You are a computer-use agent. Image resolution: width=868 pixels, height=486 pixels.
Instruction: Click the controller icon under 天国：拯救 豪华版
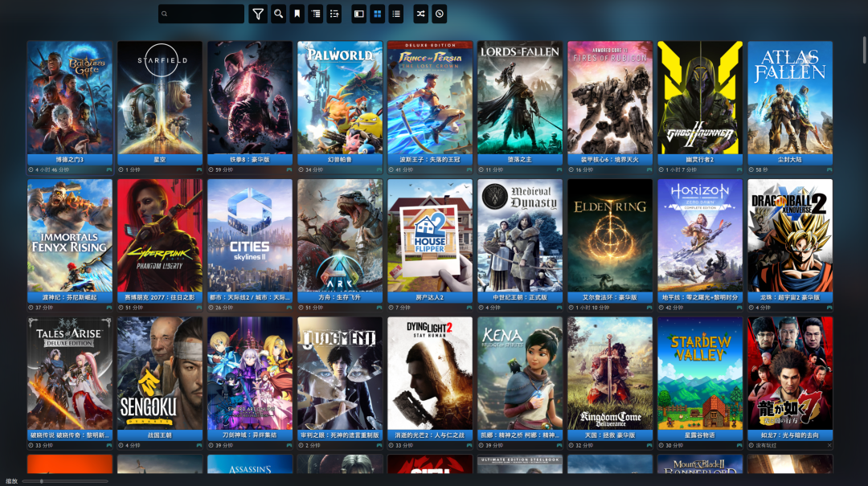[x=649, y=446]
